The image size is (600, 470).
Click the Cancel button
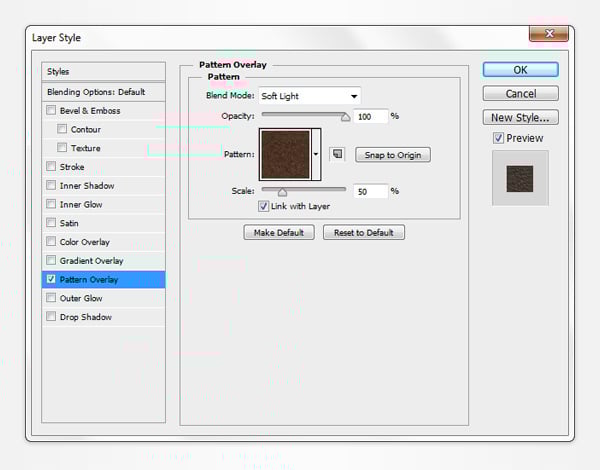coord(520,93)
